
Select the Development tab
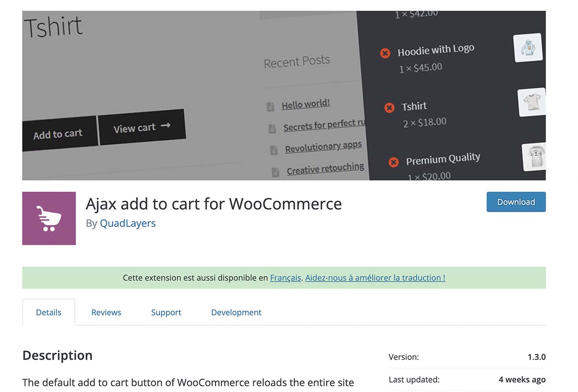tap(236, 312)
